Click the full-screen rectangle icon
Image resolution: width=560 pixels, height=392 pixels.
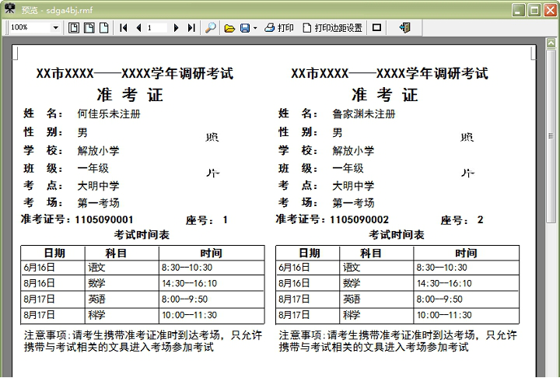click(376, 27)
